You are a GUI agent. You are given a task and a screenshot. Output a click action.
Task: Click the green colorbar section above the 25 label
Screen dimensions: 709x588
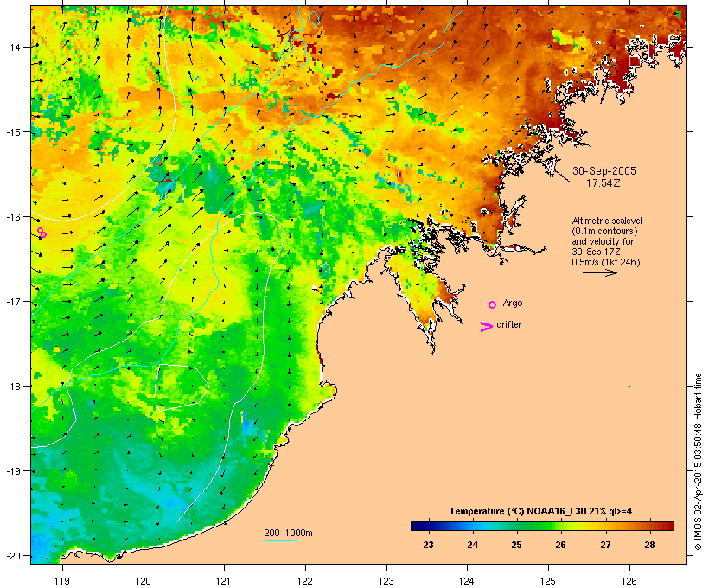[516, 526]
